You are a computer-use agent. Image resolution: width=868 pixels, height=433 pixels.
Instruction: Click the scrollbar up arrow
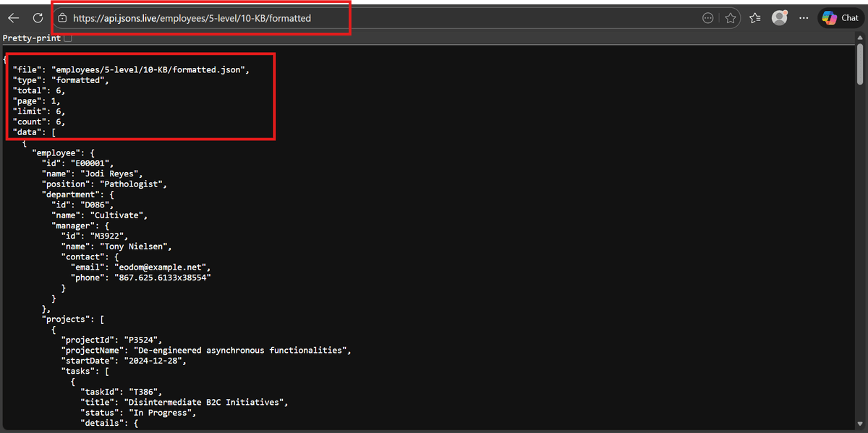coord(860,38)
